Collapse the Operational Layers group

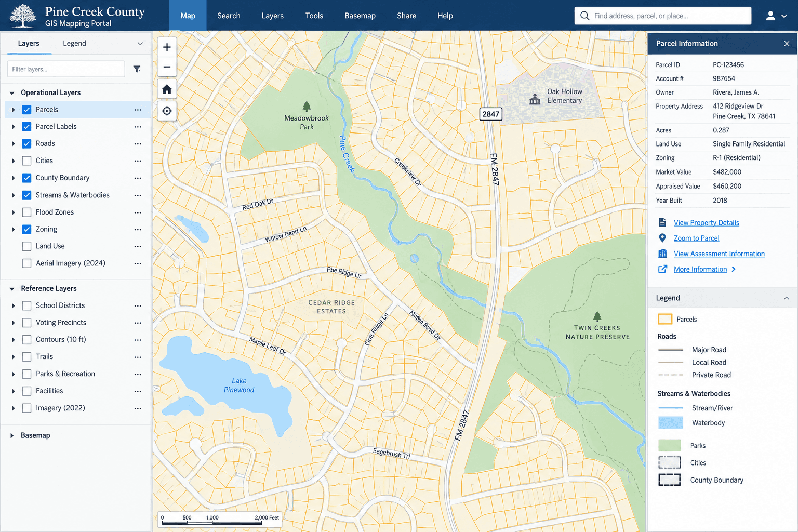tap(12, 93)
